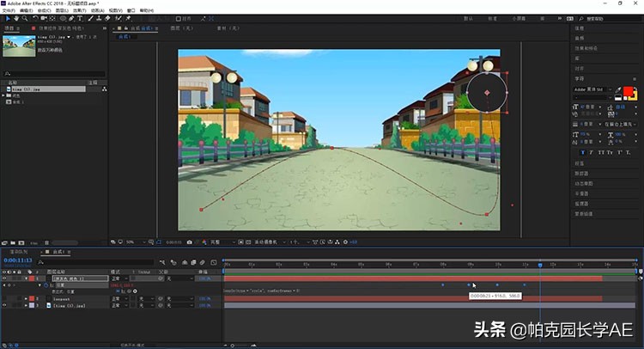Open the viewer magnification 50% dropdown

[x=136, y=242]
